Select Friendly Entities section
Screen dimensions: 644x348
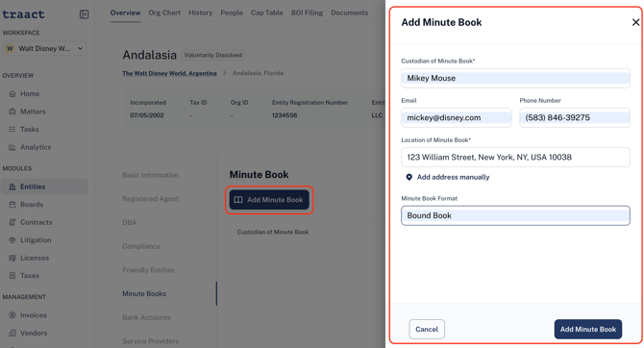(148, 270)
